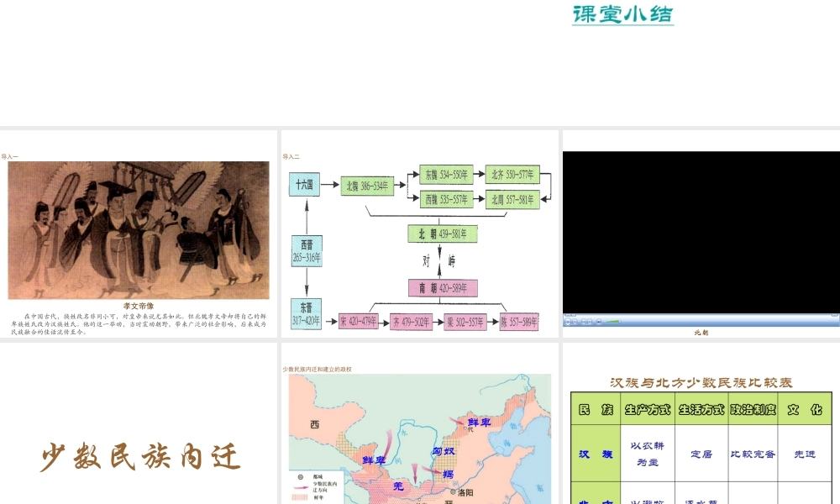Click the 北朝 439-581年 box

coord(443,234)
